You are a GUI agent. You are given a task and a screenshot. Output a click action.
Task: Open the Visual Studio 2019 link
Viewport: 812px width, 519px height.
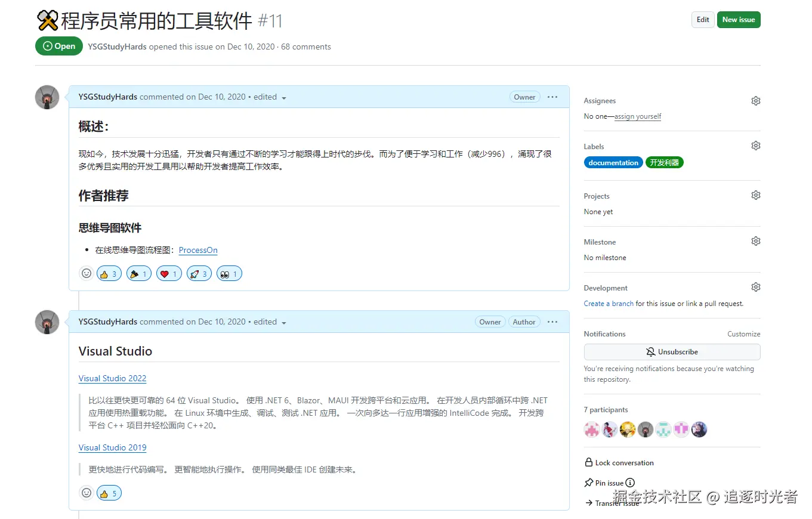pos(112,447)
